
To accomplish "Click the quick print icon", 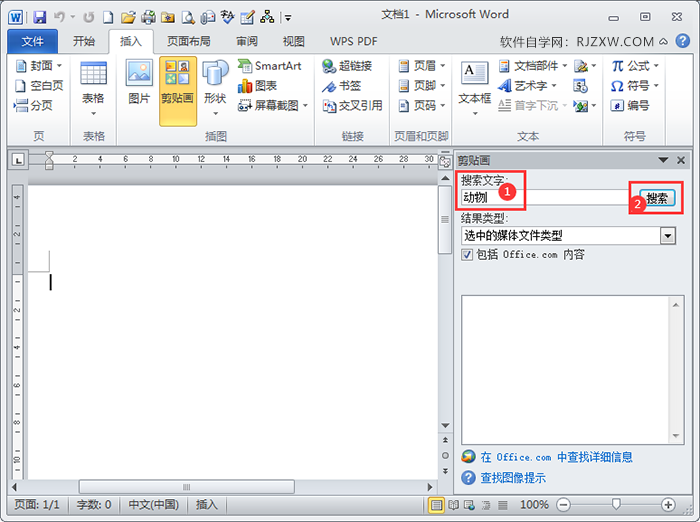I will coord(148,17).
